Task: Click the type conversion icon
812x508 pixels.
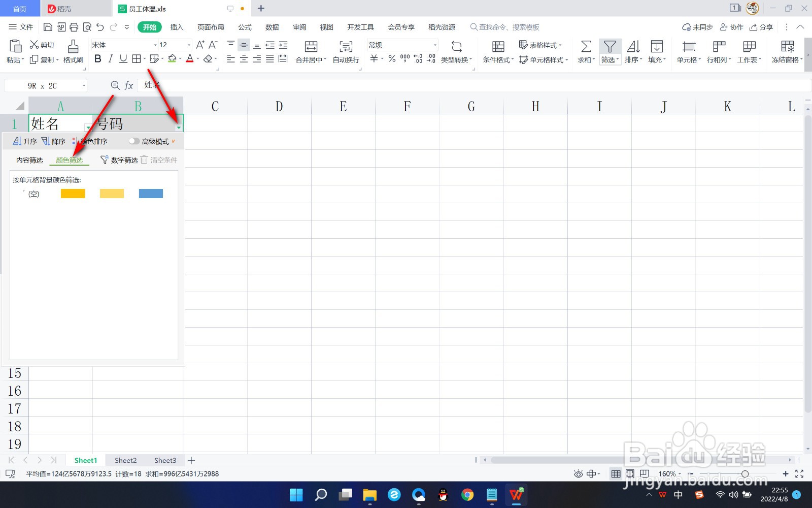Action: click(457, 47)
